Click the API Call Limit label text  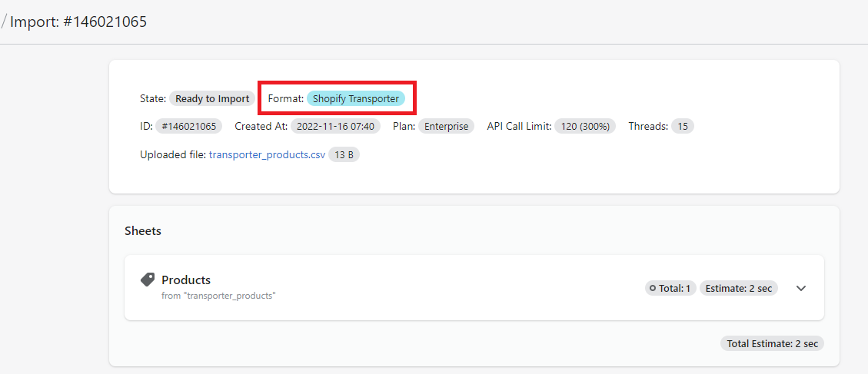click(x=519, y=126)
